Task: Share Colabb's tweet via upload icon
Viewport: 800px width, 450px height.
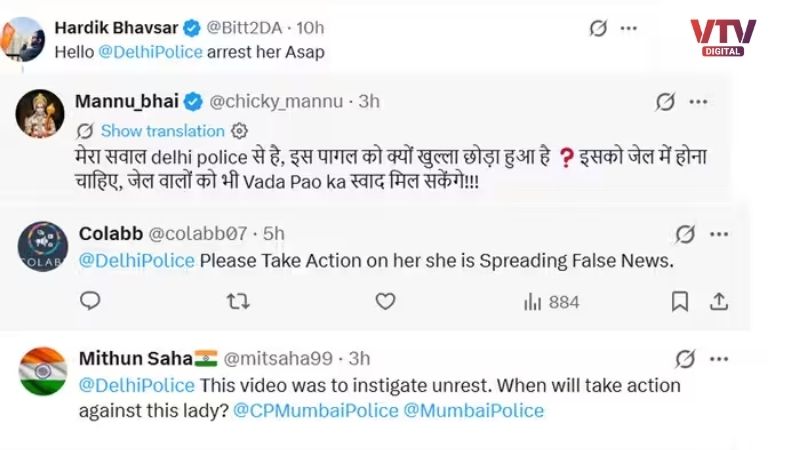Action: click(x=719, y=302)
